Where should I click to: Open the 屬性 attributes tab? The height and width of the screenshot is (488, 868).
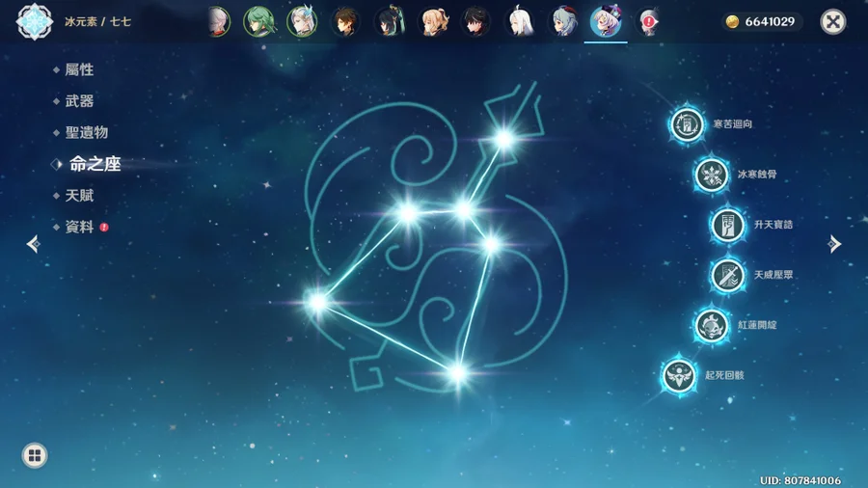click(79, 69)
